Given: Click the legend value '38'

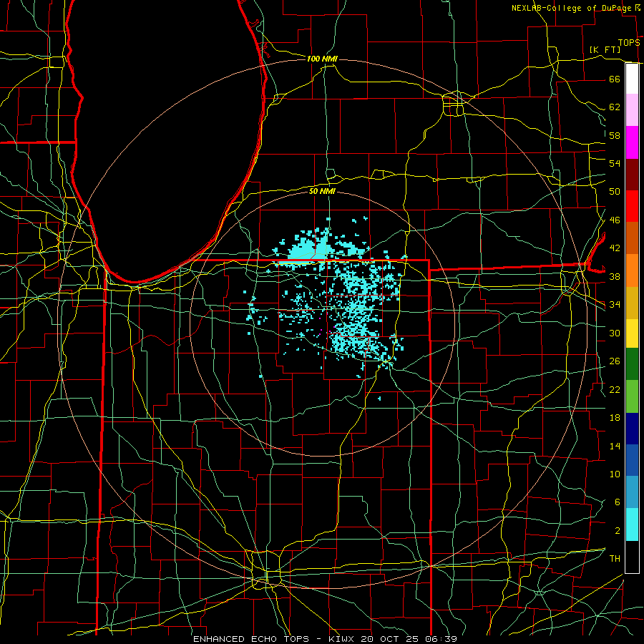Looking at the screenshot, I should click(615, 276).
